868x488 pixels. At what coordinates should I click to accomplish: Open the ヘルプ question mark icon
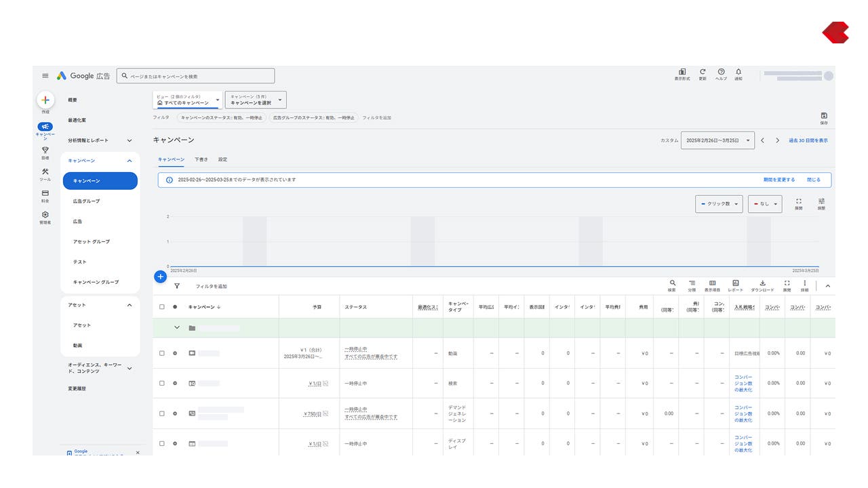click(721, 72)
